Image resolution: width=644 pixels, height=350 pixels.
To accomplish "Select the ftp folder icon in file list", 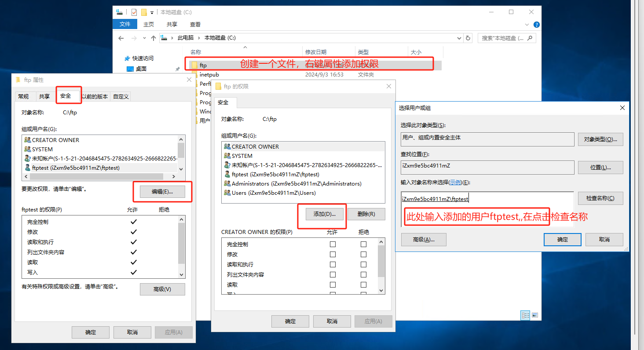I will (x=194, y=65).
